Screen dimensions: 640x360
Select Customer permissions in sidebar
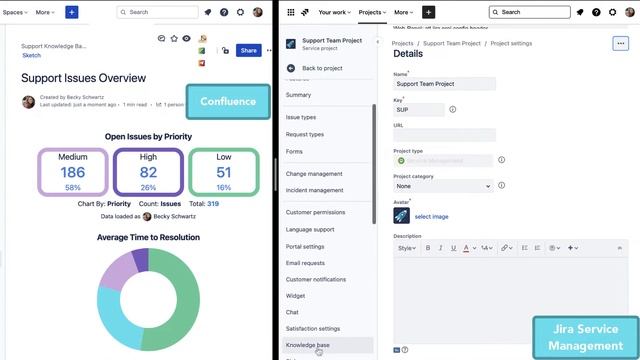[x=315, y=212]
